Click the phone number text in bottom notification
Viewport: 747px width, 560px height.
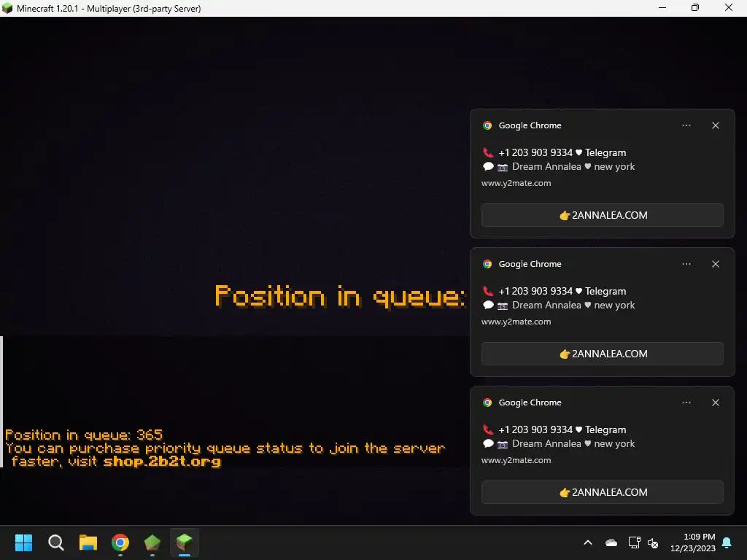pos(535,429)
